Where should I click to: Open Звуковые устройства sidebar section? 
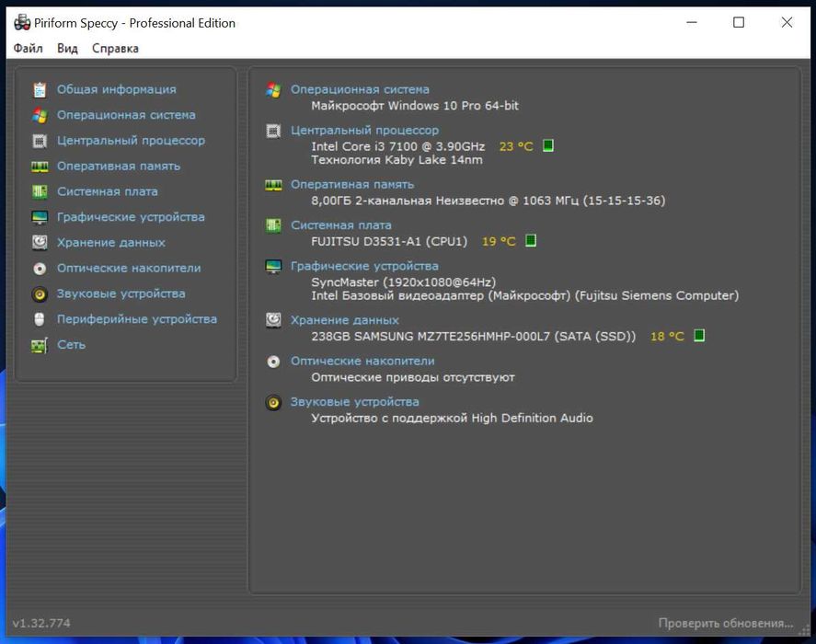(121, 293)
